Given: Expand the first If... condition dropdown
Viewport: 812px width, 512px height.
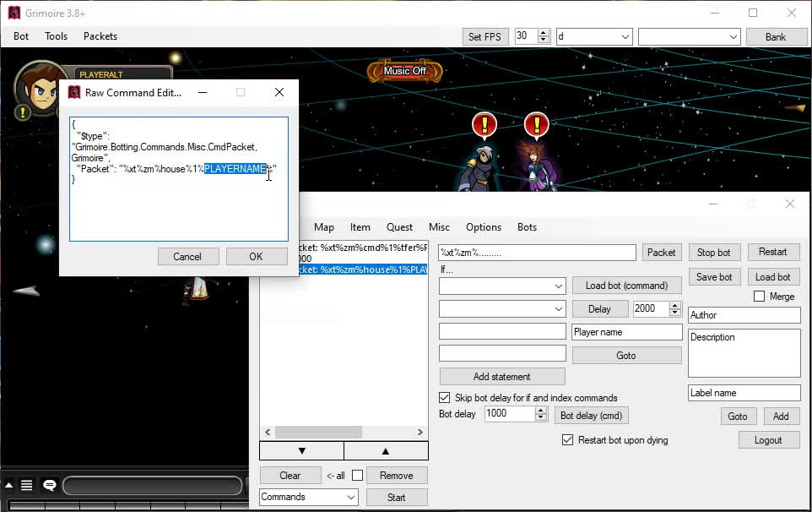Looking at the screenshot, I should pyautogui.click(x=502, y=286).
